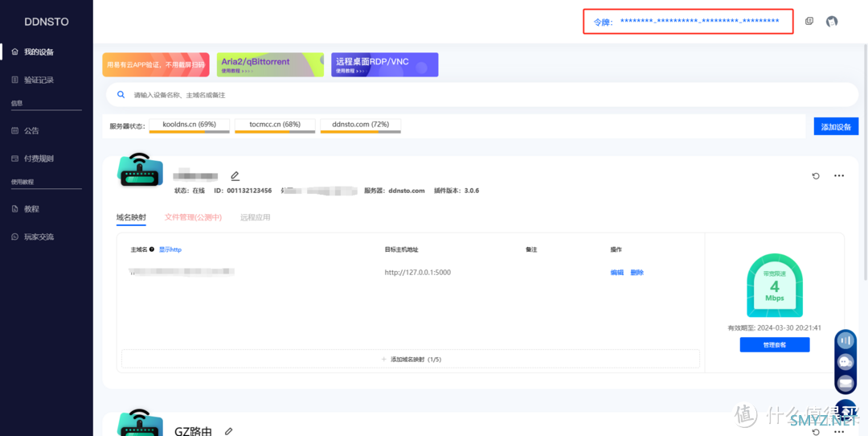
Task: Open the 教程 sidebar entry
Action: tap(31, 209)
